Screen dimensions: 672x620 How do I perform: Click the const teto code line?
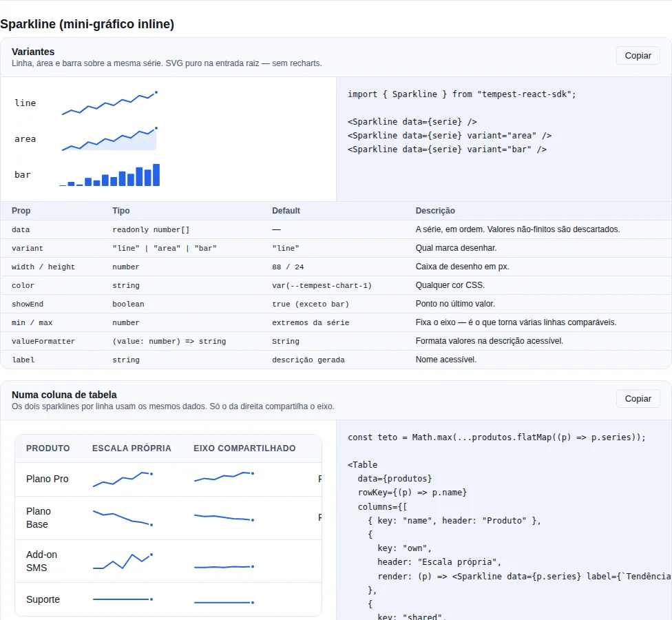[x=496, y=437]
